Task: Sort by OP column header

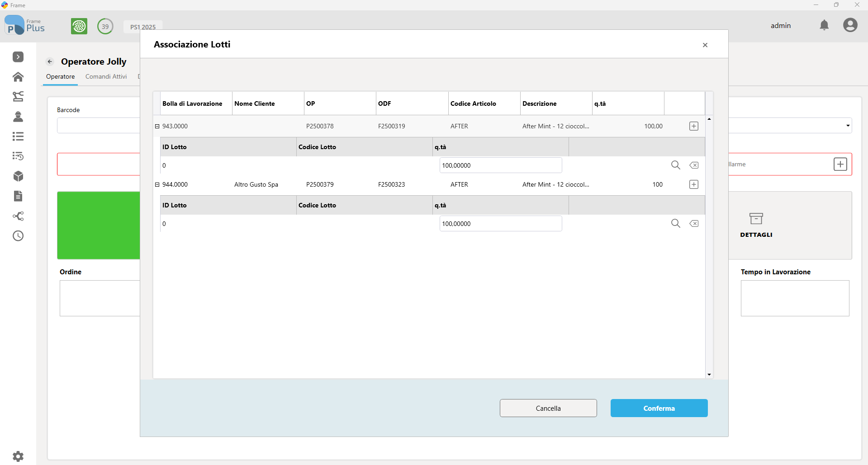Action: click(340, 103)
